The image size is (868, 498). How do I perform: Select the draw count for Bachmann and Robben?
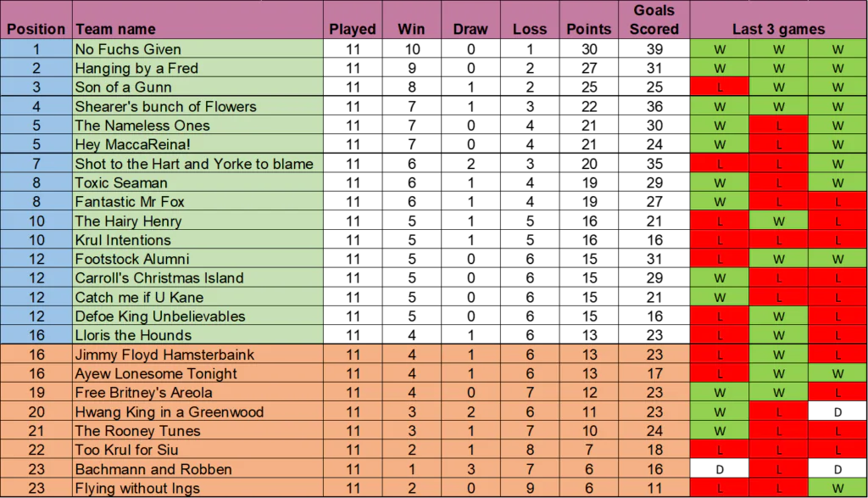click(x=470, y=469)
